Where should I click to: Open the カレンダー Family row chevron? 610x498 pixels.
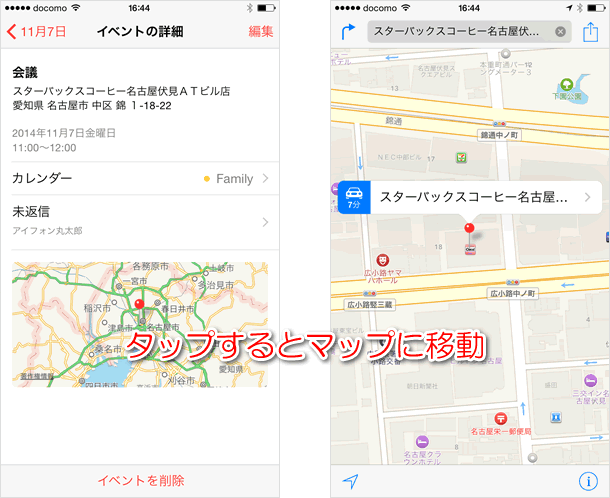(265, 179)
